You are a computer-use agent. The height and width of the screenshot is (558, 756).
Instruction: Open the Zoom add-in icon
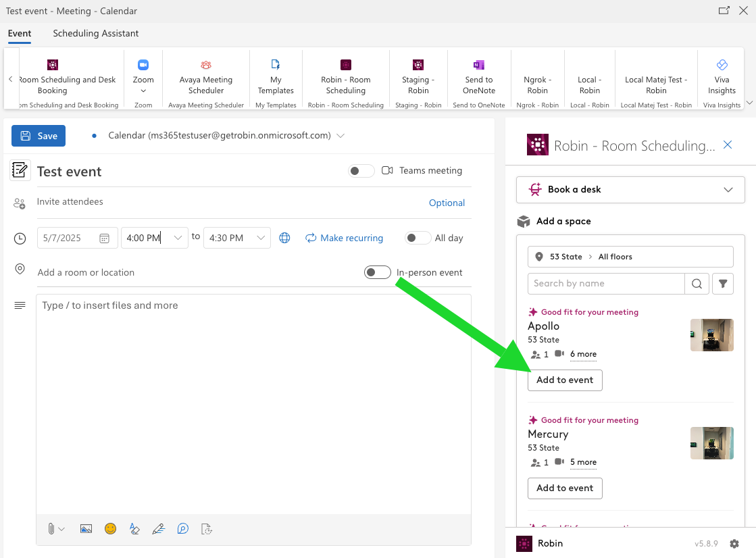143,65
